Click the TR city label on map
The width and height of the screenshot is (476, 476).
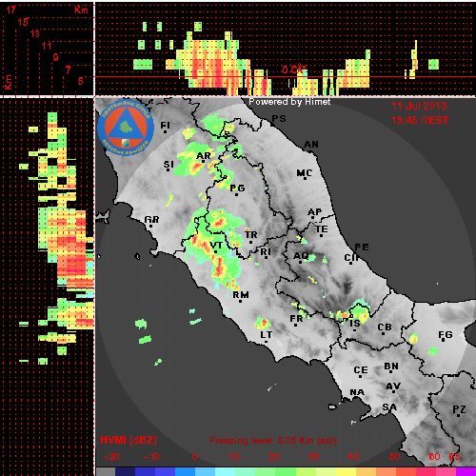click(x=251, y=234)
